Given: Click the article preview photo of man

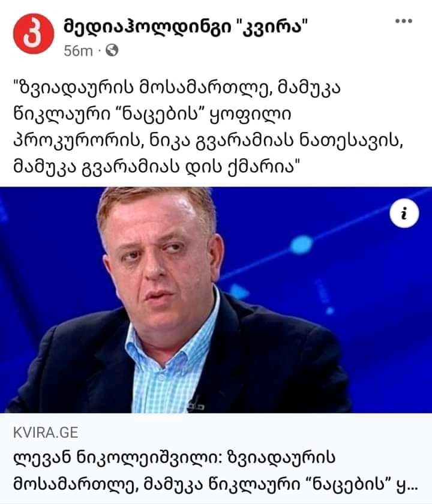Looking at the screenshot, I should (216, 300).
